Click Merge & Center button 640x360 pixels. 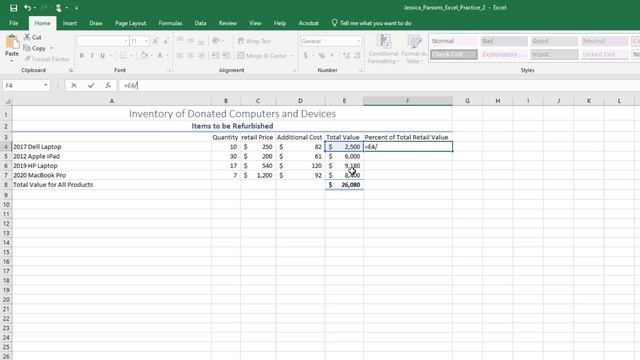click(x=262, y=56)
